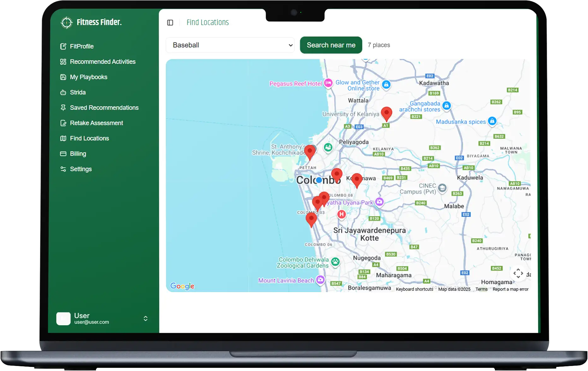
Task: Click the Boralesgamuwa label on the map
Action: point(369,288)
